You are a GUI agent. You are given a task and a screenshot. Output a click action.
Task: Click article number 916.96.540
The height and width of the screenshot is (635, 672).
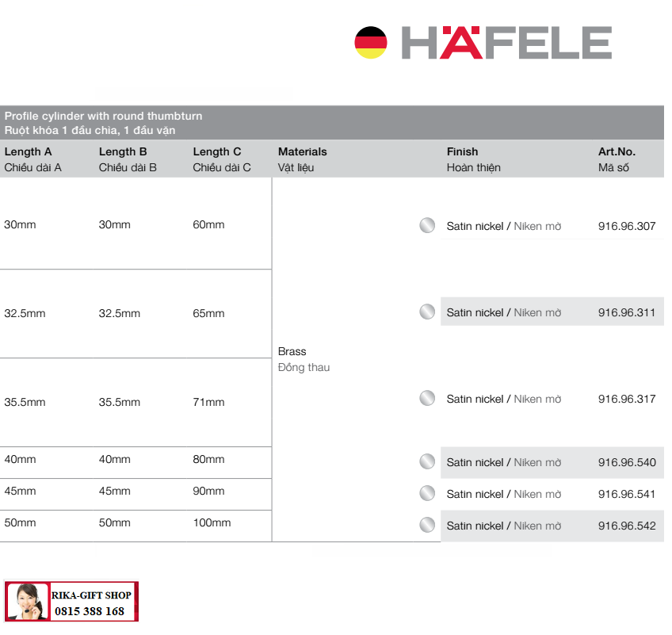pyautogui.click(x=627, y=462)
